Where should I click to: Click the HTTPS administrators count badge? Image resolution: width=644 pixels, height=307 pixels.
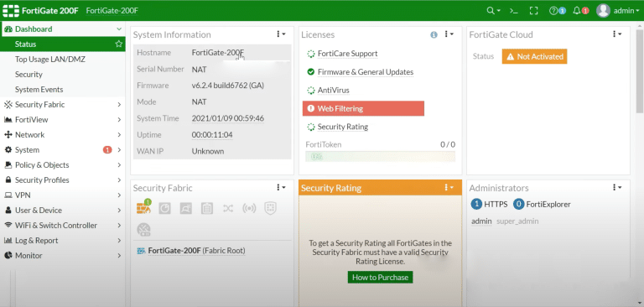(x=476, y=204)
